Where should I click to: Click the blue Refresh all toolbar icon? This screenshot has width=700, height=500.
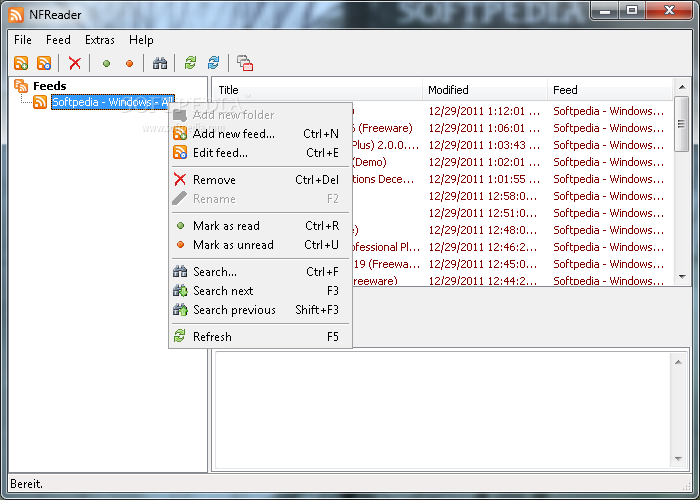click(x=213, y=63)
